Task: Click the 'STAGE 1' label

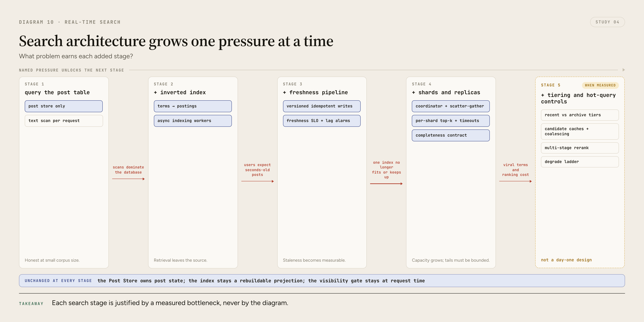Action: tap(34, 84)
